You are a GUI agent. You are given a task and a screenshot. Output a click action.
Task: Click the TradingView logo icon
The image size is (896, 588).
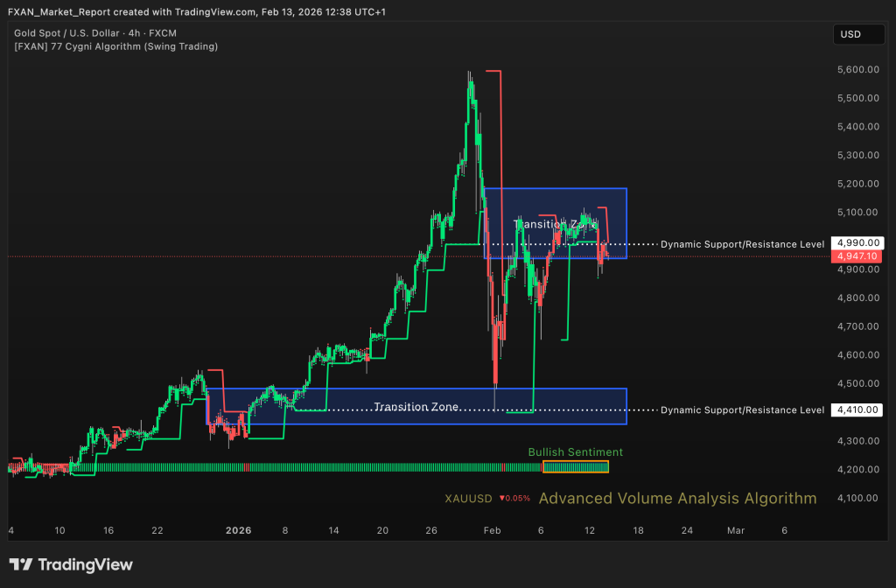pyautogui.click(x=21, y=564)
